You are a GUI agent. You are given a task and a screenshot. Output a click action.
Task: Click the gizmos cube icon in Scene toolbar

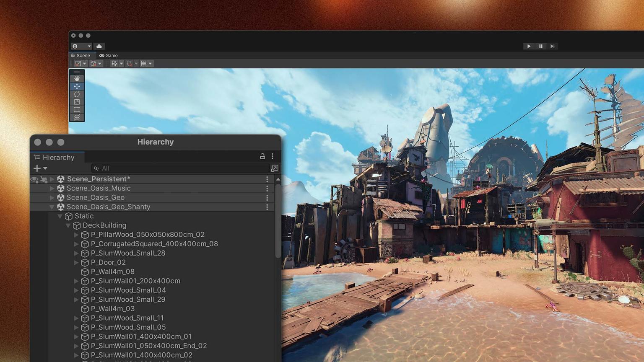click(93, 63)
